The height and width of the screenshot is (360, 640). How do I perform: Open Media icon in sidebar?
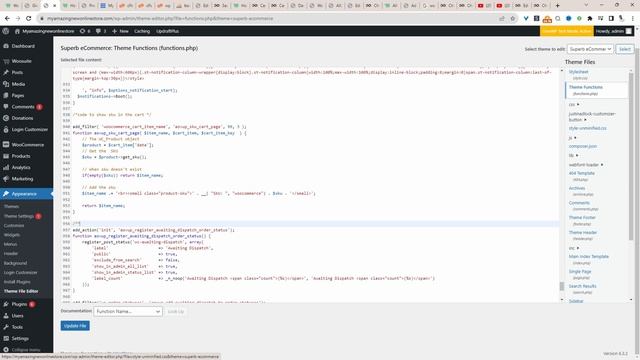(x=6, y=84)
